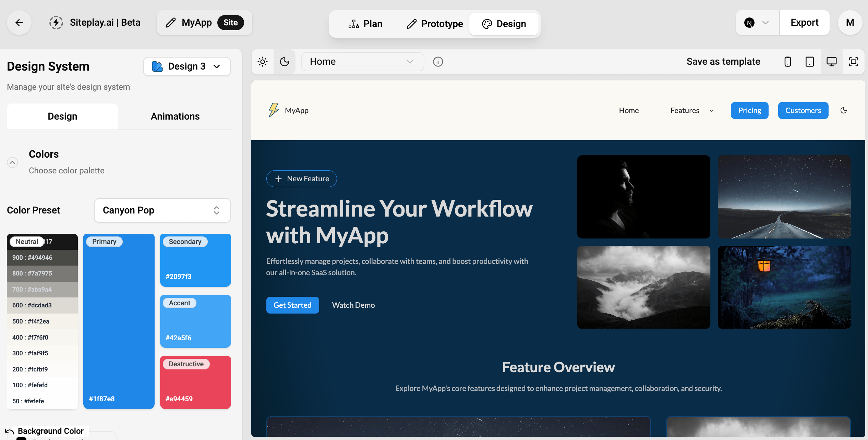Image resolution: width=868 pixels, height=440 pixels.
Task: Open the starry road hero image
Action: pos(784,197)
